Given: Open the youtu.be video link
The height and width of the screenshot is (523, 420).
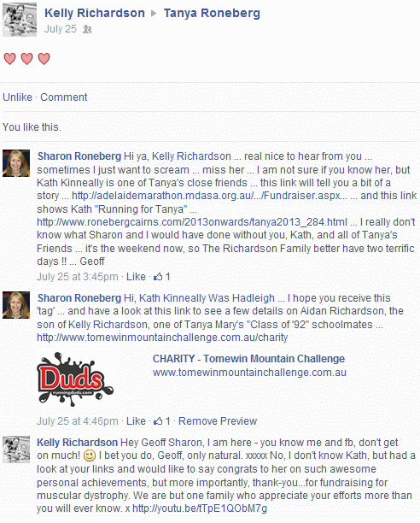Looking at the screenshot, I should point(200,508).
